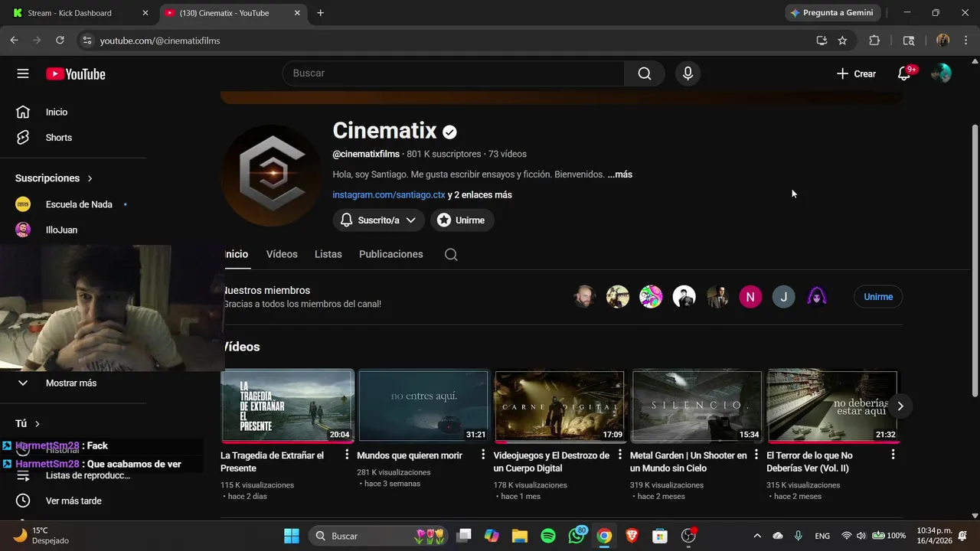This screenshot has width=980, height=551.
Task: Open Brave browser from the taskbar
Action: click(x=632, y=536)
